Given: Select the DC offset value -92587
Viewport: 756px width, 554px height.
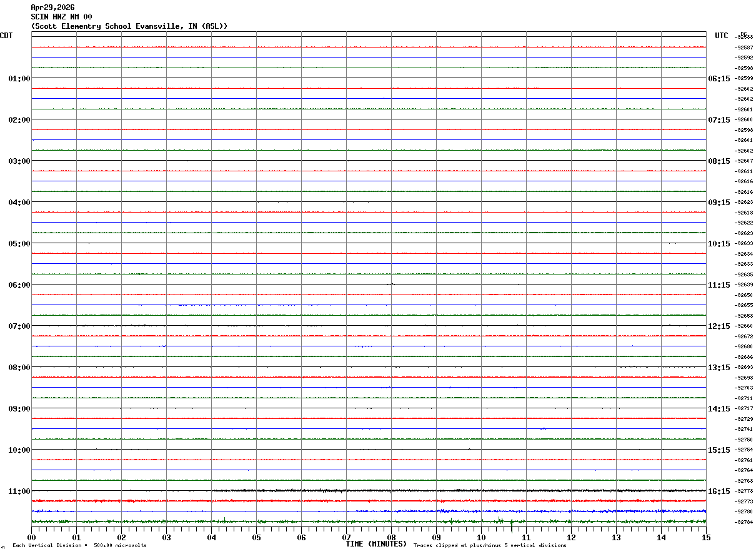Looking at the screenshot, I should [x=744, y=48].
